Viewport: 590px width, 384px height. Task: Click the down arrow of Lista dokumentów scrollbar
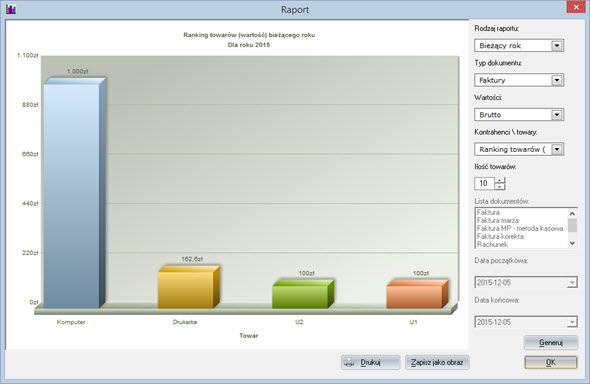tap(572, 243)
